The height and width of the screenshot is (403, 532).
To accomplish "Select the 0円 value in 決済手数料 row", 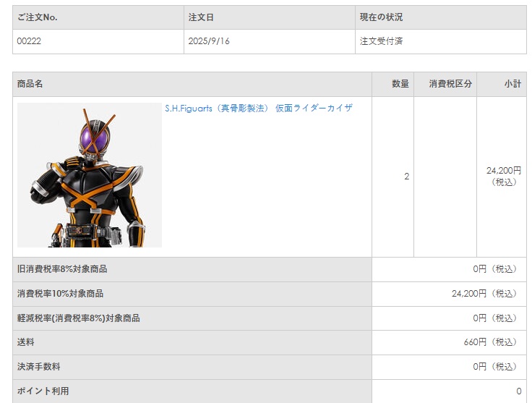I will (x=497, y=367).
